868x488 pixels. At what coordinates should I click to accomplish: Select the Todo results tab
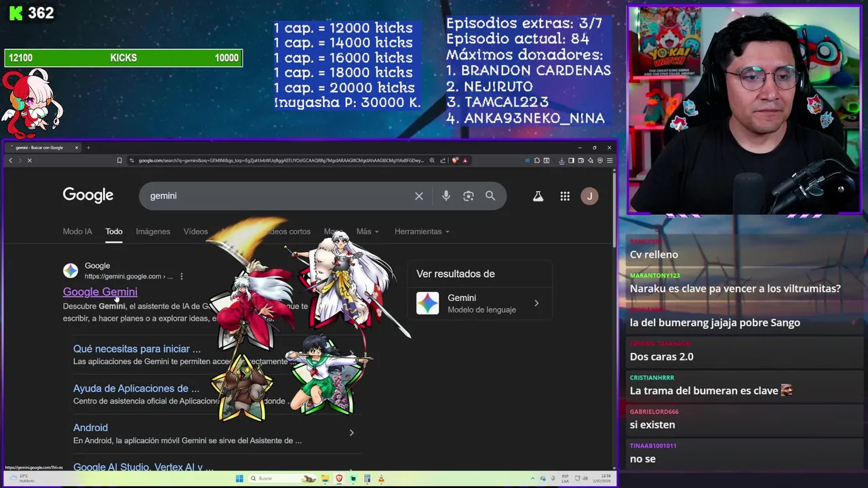click(114, 232)
